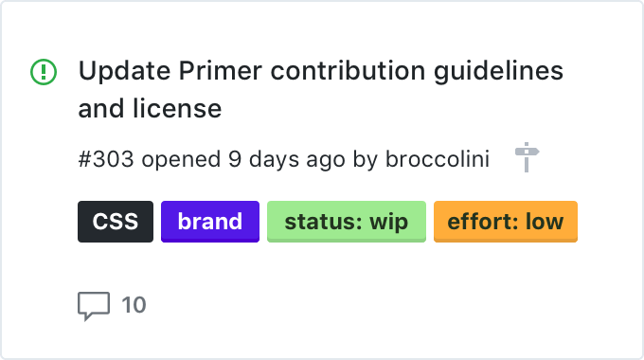Click the green open issue status icon

pyautogui.click(x=44, y=72)
